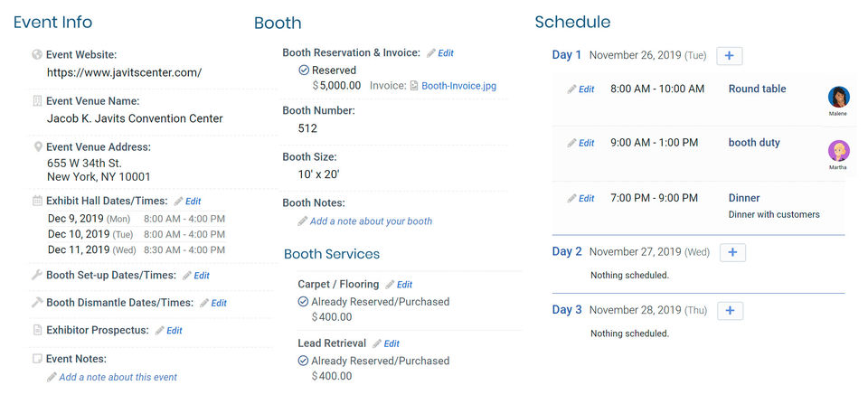Click the map pin icon beside Event Venue Address
The width and height of the screenshot is (868, 404).
click(37, 146)
